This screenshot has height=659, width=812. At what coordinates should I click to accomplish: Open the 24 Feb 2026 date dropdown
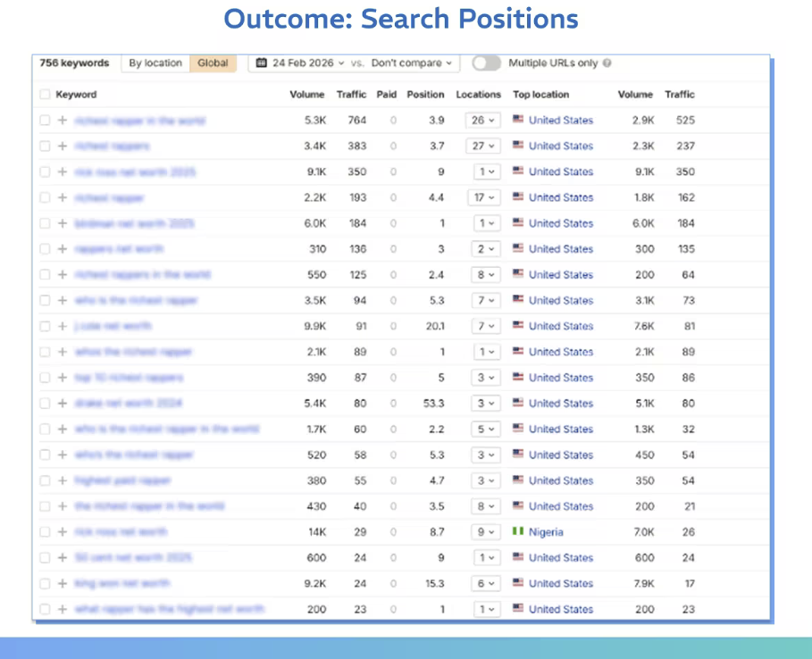(x=300, y=63)
